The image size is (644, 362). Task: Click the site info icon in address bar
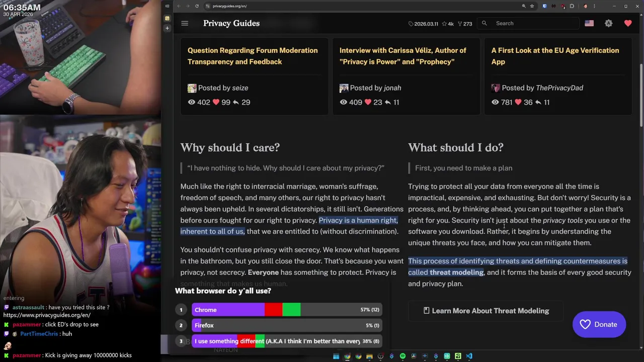[x=207, y=6]
